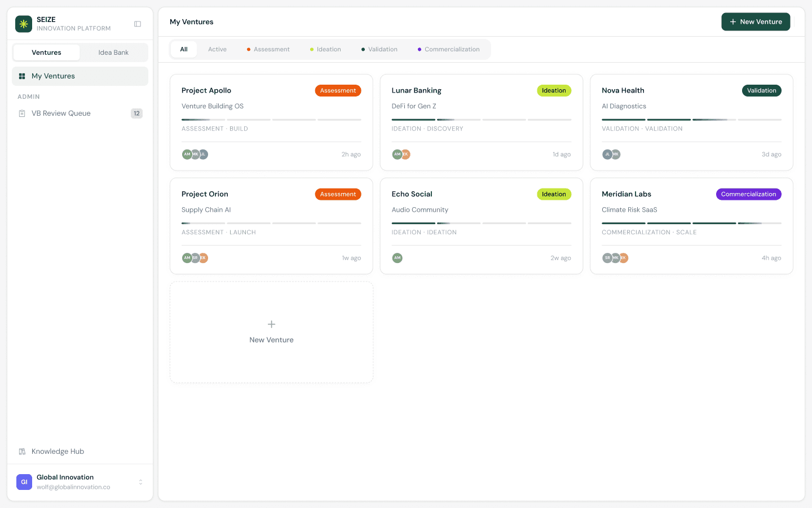Click the My Ventures grid icon

22,76
